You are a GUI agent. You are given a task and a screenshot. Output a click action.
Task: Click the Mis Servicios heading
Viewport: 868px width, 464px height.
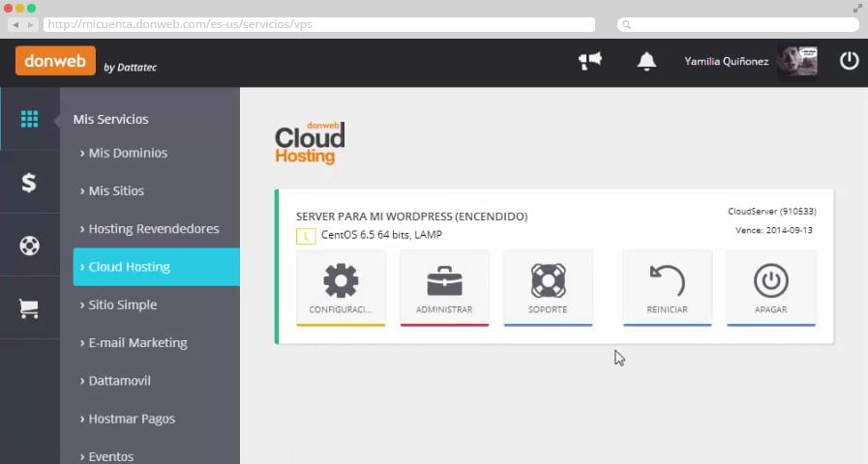[110, 119]
